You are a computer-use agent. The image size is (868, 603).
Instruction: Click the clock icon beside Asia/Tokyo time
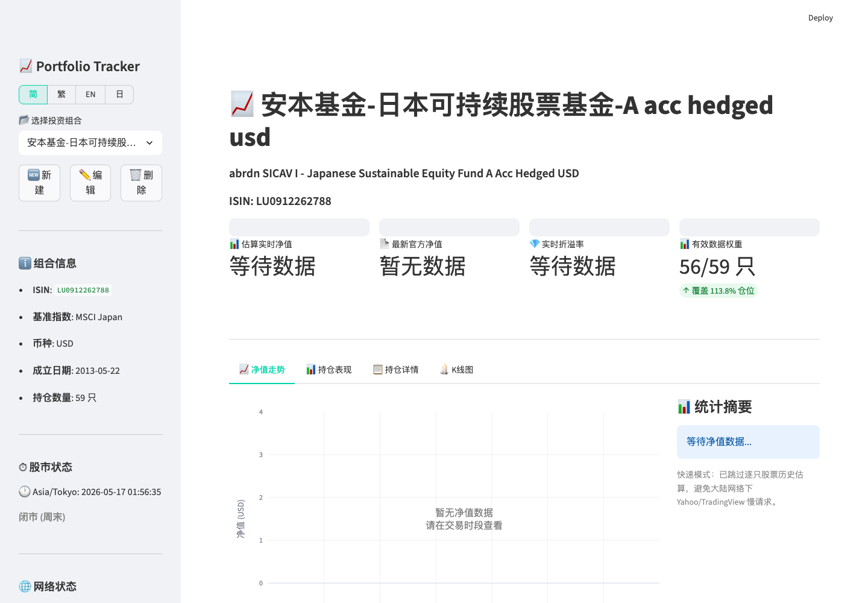pyautogui.click(x=25, y=491)
